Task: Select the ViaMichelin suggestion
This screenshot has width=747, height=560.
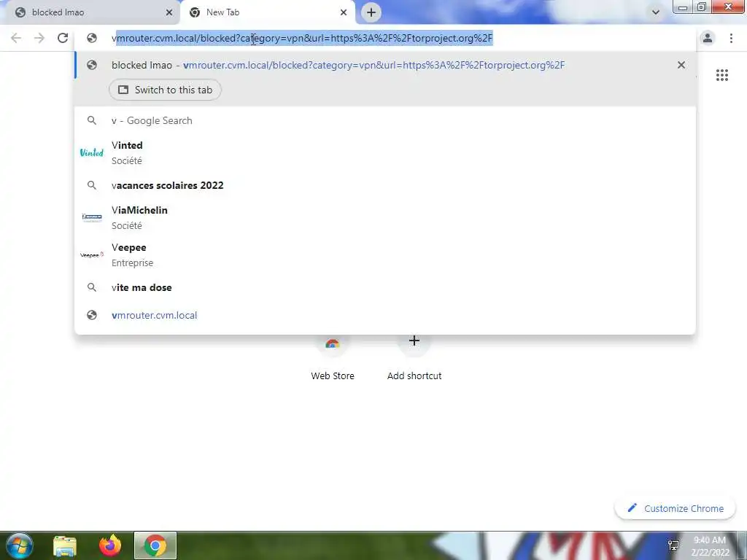Action: (x=385, y=217)
